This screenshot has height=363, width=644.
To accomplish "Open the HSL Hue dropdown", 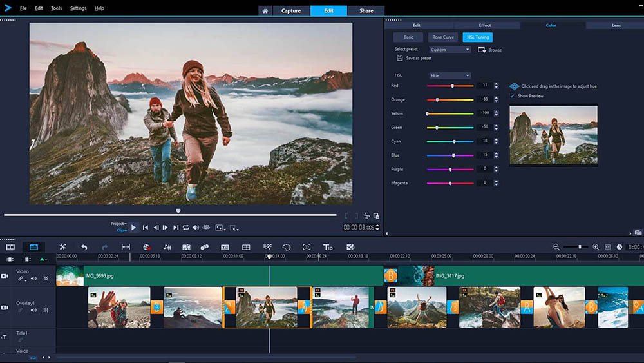I will click(x=450, y=75).
